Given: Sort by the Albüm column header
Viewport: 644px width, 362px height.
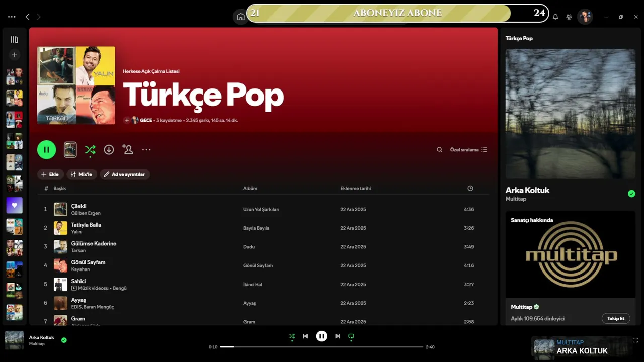Looking at the screenshot, I should [x=250, y=188].
